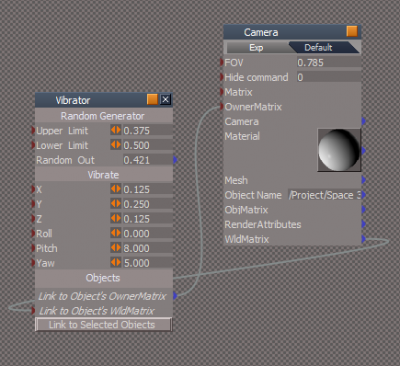Click the Yaw orange arrow stepper
This screenshot has height=366, width=400.
(116, 262)
